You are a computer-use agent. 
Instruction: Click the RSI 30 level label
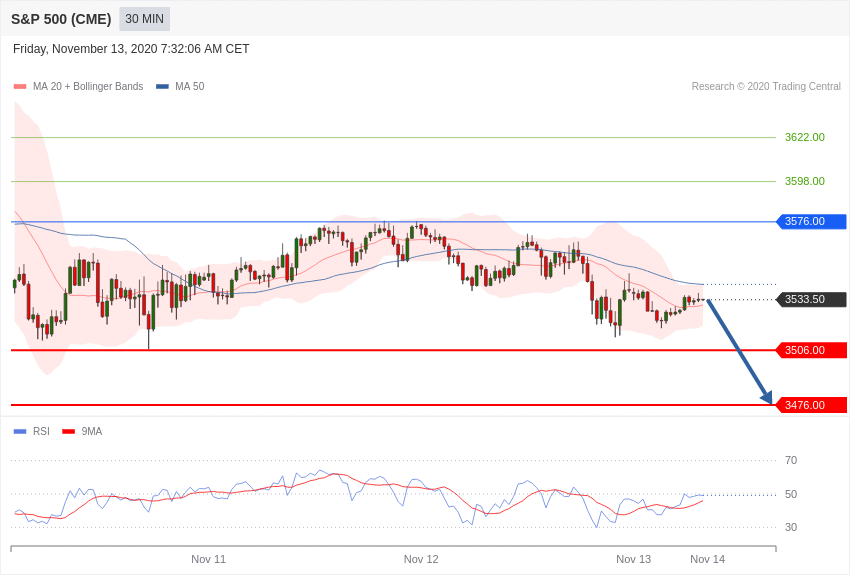pyautogui.click(x=791, y=527)
